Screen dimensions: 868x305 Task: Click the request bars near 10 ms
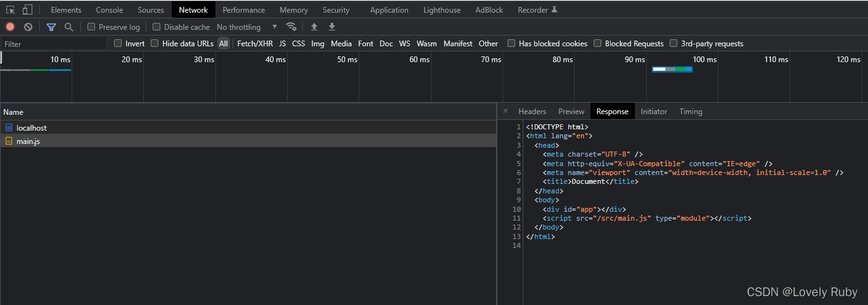(35, 70)
